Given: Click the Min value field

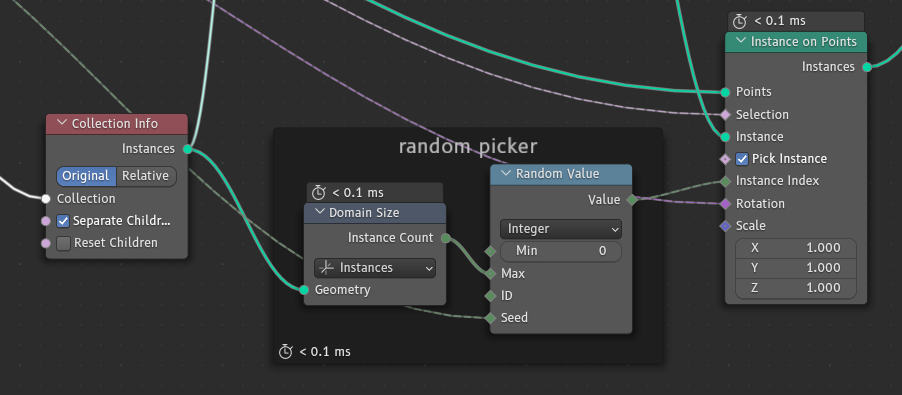Looking at the screenshot, I should (x=561, y=251).
